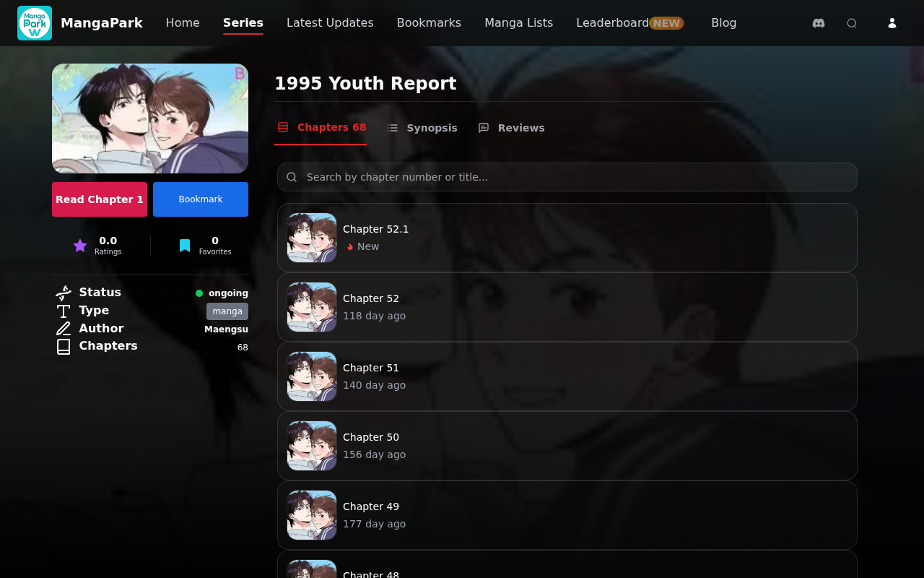Viewport: 924px width, 578px height.
Task: Open the Leaderboard menu item
Action: pyautogui.click(x=612, y=23)
